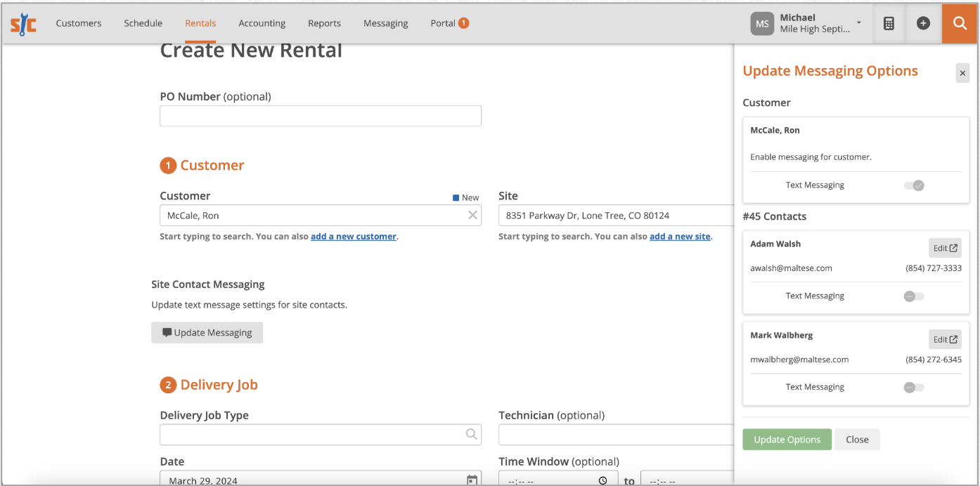This screenshot has height=486, width=980.
Task: Open the Delivery Job Type combo box
Action: coord(321,435)
